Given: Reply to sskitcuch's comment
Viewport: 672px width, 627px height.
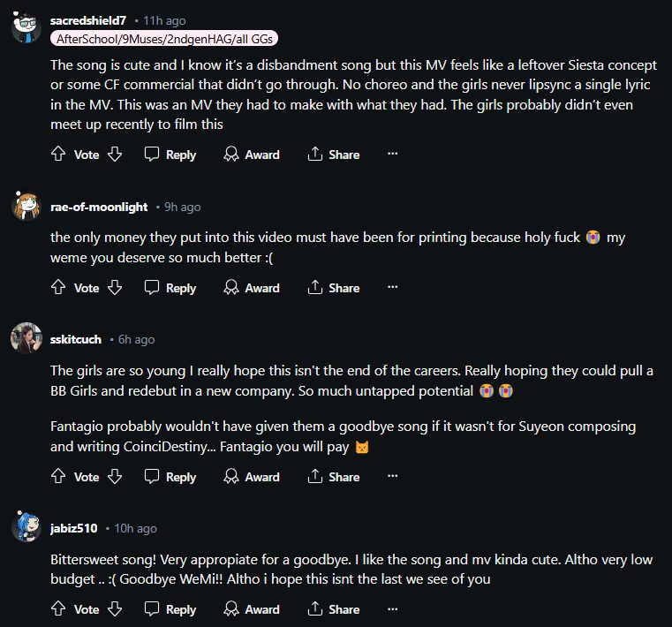Looking at the screenshot, I should (x=170, y=477).
